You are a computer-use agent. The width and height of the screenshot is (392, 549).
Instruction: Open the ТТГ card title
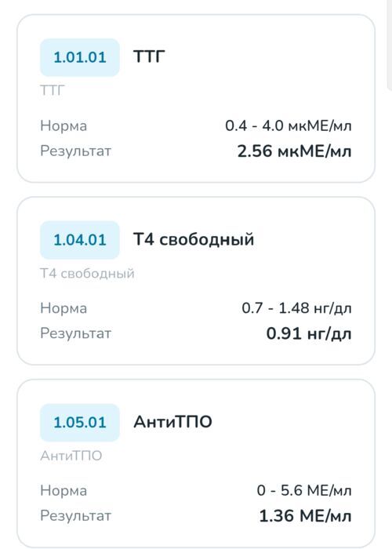point(149,56)
